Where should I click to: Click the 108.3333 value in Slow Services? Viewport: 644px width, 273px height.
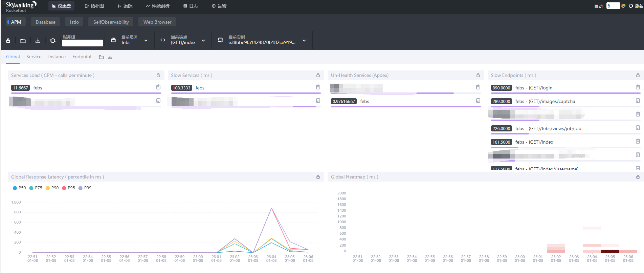point(182,88)
